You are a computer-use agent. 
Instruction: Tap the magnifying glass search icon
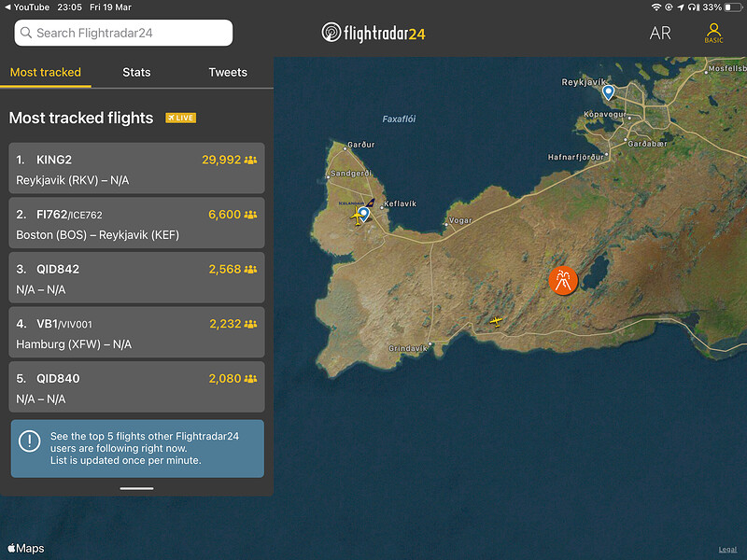[x=26, y=33]
